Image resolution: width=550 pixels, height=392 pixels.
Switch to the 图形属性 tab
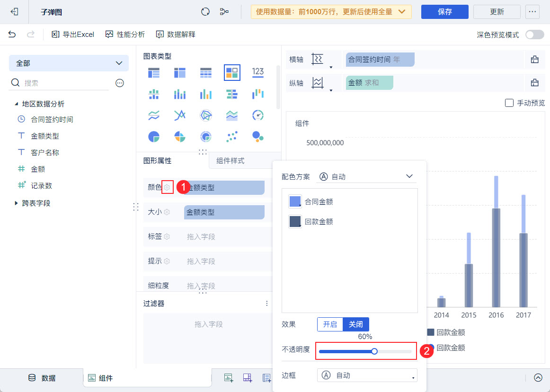(158, 161)
